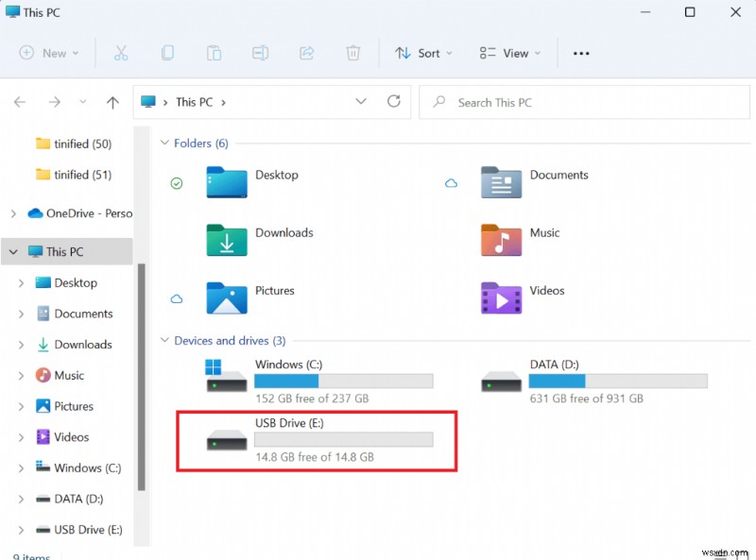This screenshot has height=560, width=756.
Task: Go back with the left arrow
Action: click(20, 102)
